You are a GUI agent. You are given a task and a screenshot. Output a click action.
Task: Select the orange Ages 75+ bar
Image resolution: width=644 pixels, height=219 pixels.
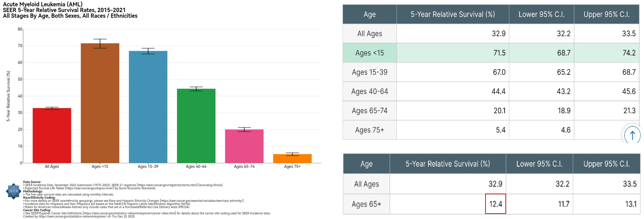pyautogui.click(x=292, y=159)
